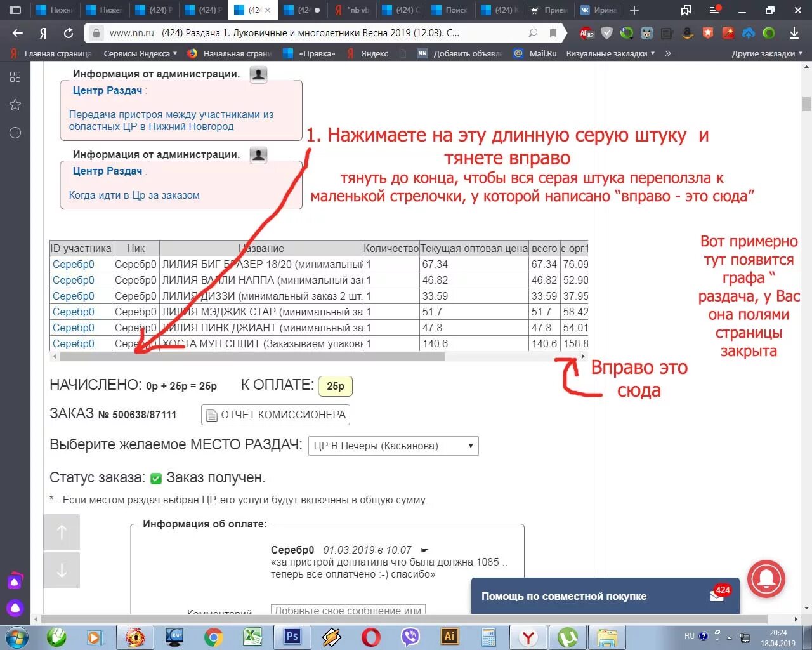Click the table scrollbar right arrow
The height and width of the screenshot is (650, 812).
coord(583,356)
